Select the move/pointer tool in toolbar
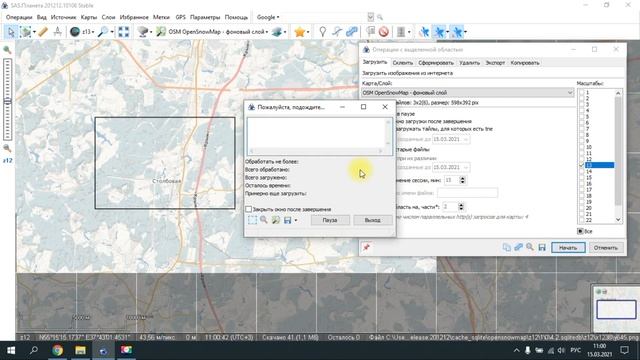This screenshot has height=360, width=640. click(11, 32)
